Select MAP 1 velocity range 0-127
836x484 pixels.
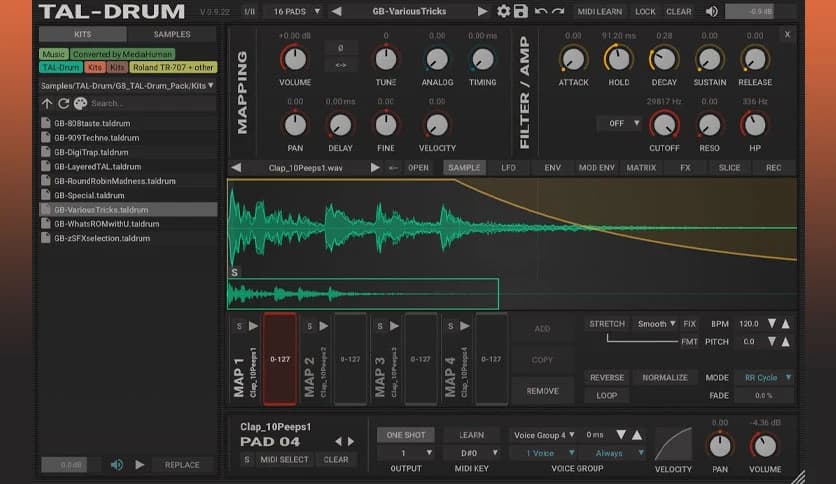click(x=280, y=359)
